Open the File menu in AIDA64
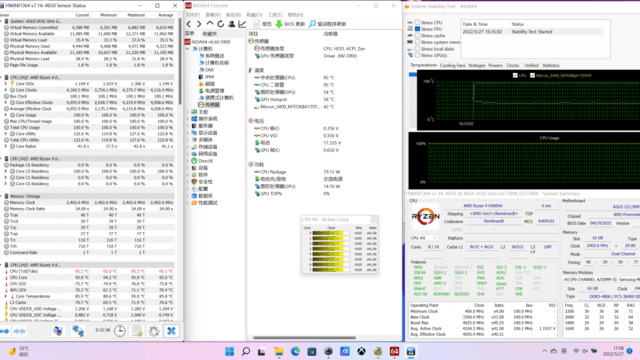640x360 pixels. click(x=193, y=15)
